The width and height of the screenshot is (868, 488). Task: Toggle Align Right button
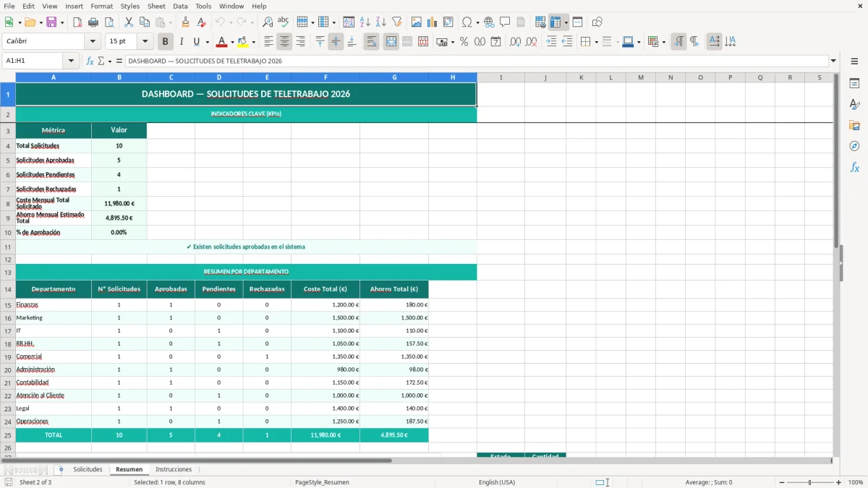300,42
